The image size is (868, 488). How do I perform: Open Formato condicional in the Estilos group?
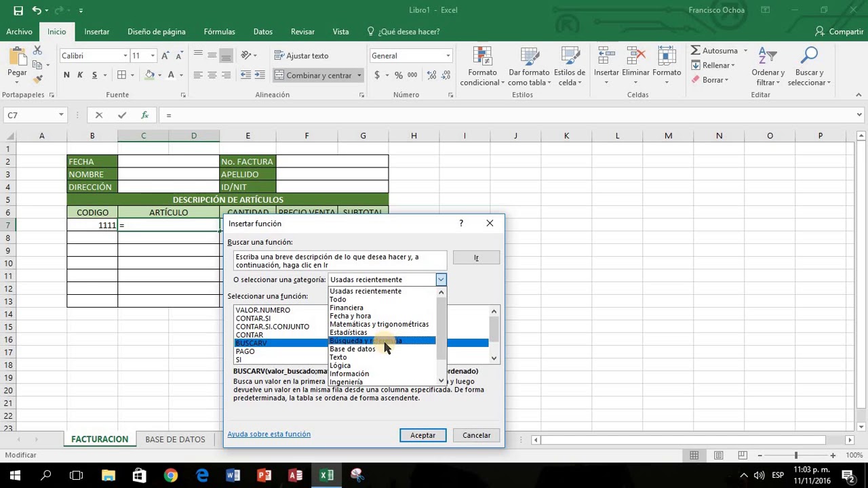click(482, 67)
